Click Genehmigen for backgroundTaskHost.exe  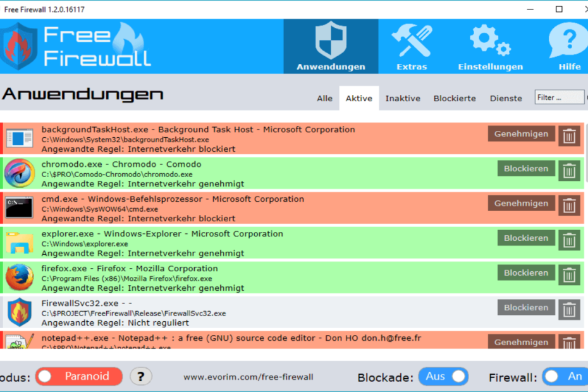521,134
